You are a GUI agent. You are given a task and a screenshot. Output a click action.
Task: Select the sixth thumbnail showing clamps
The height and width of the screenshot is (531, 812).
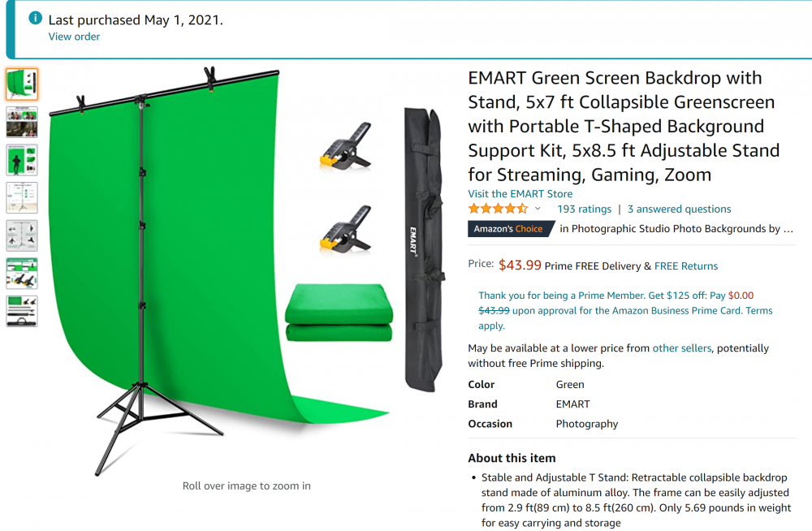point(22,274)
